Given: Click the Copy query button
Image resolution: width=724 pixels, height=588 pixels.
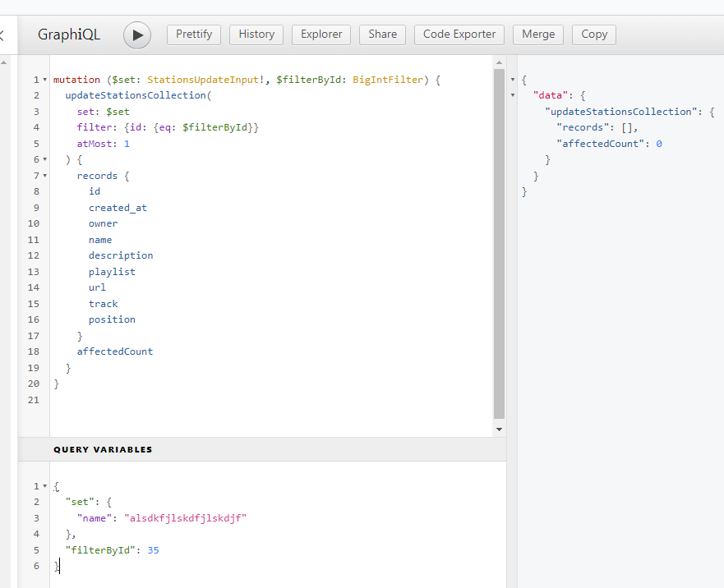Looking at the screenshot, I should 594,34.
